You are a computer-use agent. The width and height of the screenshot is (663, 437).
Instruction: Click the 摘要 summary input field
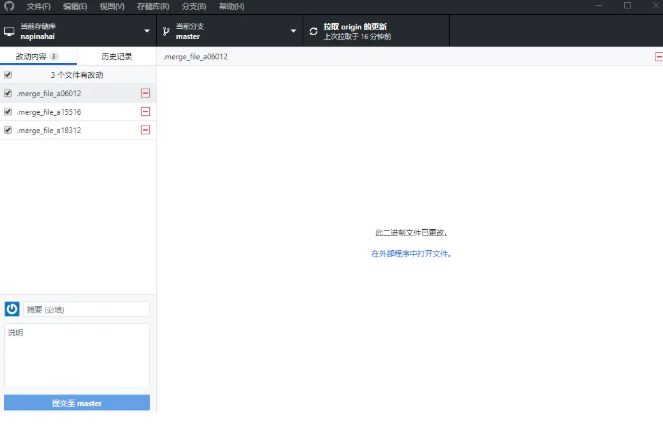(x=86, y=309)
